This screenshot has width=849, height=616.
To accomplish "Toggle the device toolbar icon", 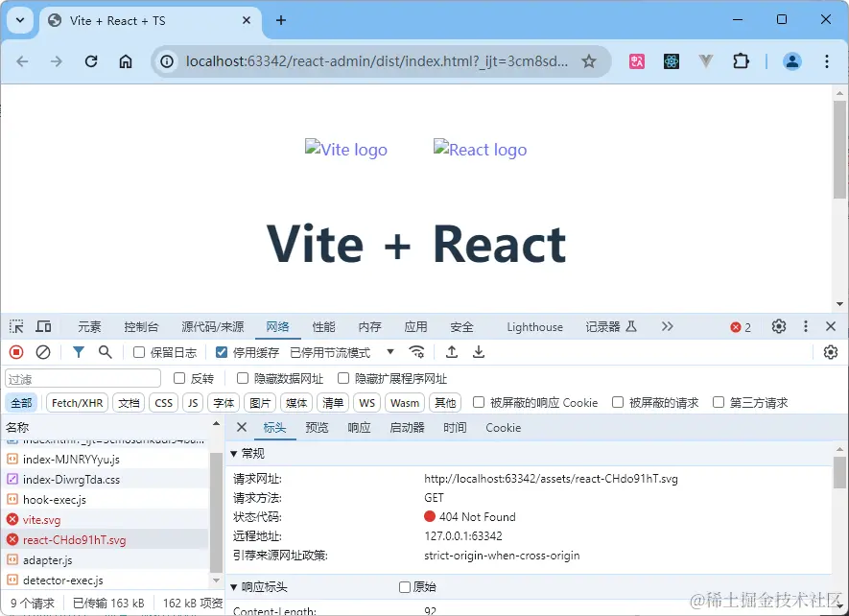I will (43, 326).
